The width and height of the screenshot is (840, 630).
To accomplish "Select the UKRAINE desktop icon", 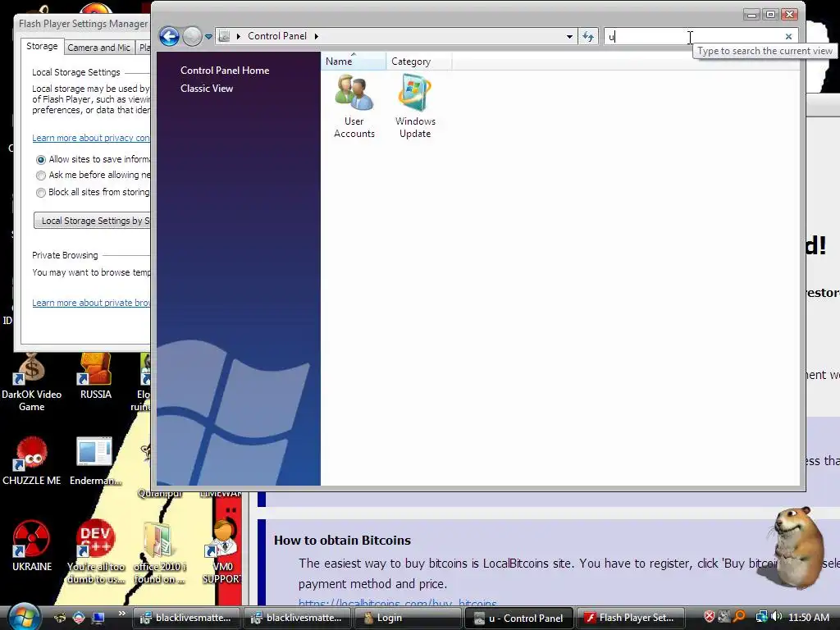I will coord(32,546).
